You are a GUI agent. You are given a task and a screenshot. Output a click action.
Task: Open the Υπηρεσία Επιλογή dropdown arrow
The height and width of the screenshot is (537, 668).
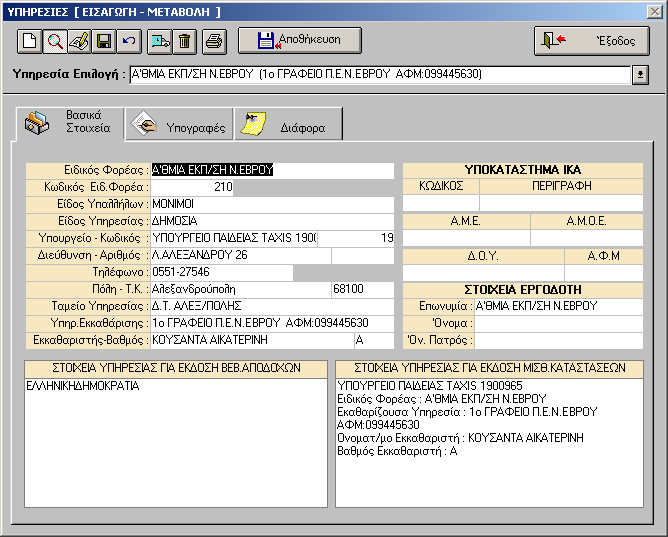pos(640,75)
